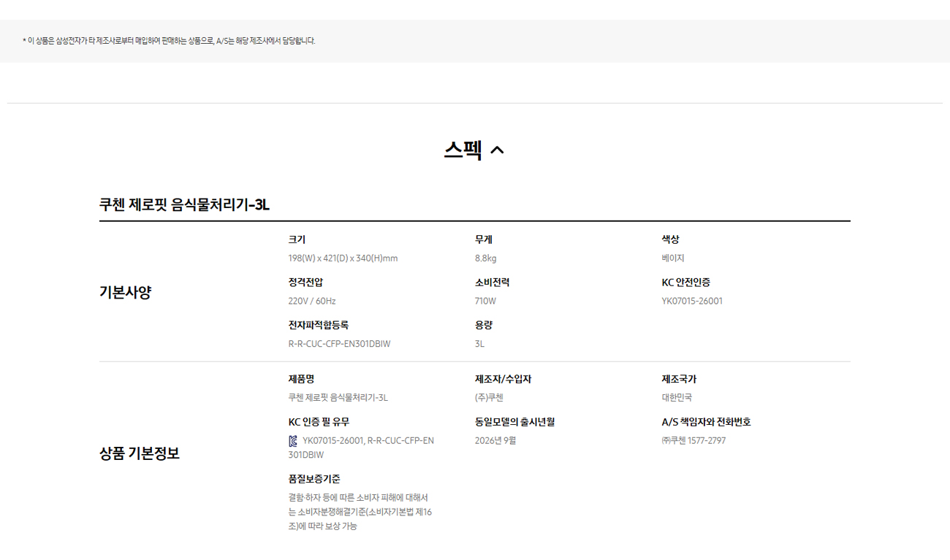This screenshot has width=950, height=560.
Task: Select the release date '2026년 9월'
Action: pos(495,441)
